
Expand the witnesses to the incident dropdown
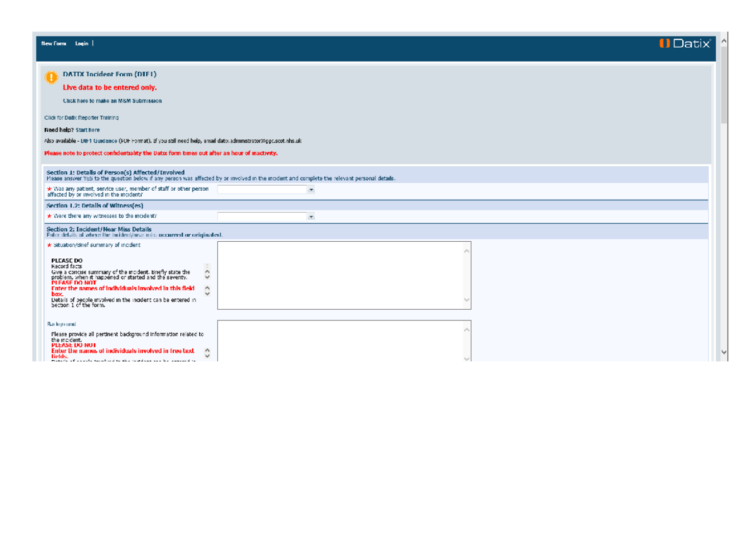point(311,217)
